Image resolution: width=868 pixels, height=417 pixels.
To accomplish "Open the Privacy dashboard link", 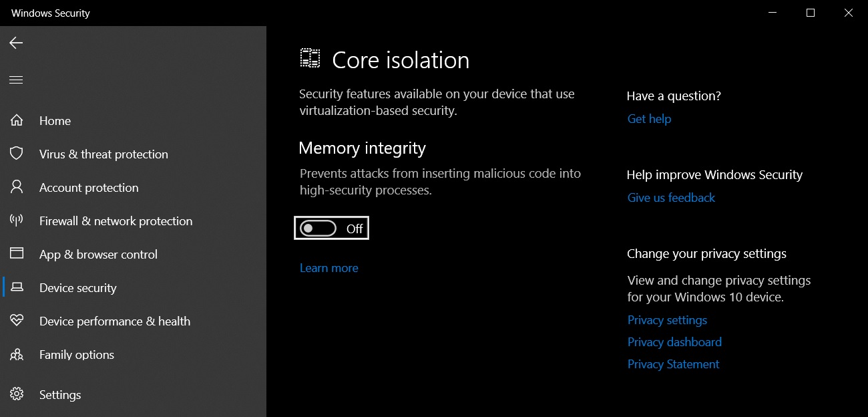I will coord(674,342).
